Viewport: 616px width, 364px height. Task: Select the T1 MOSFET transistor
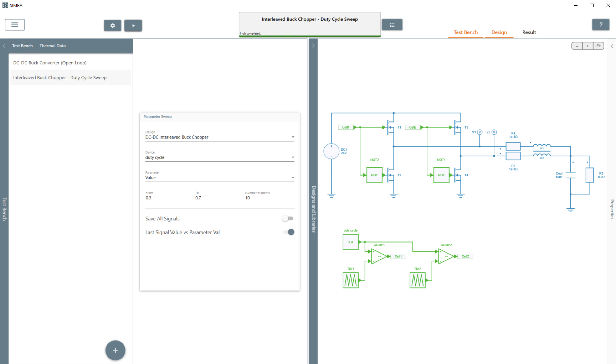[391, 127]
